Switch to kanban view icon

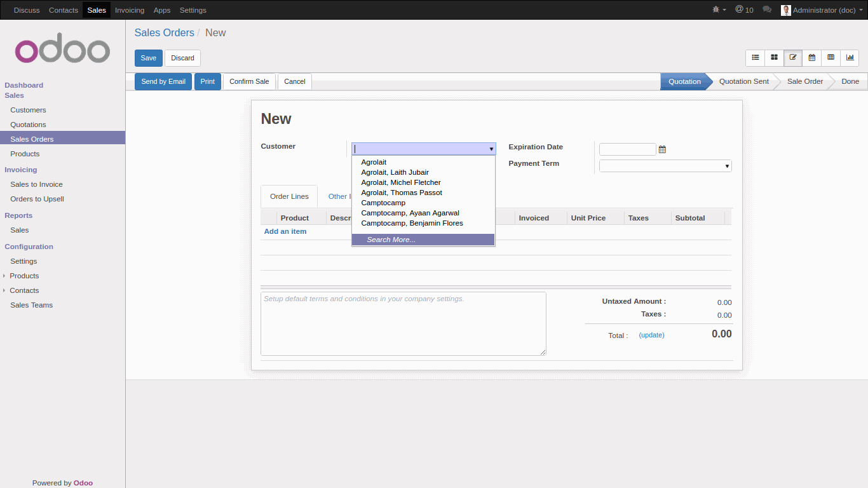click(774, 58)
